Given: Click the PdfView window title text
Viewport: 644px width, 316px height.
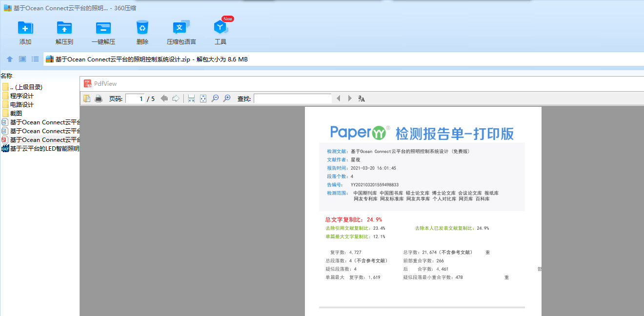Looking at the screenshot, I should point(105,83).
